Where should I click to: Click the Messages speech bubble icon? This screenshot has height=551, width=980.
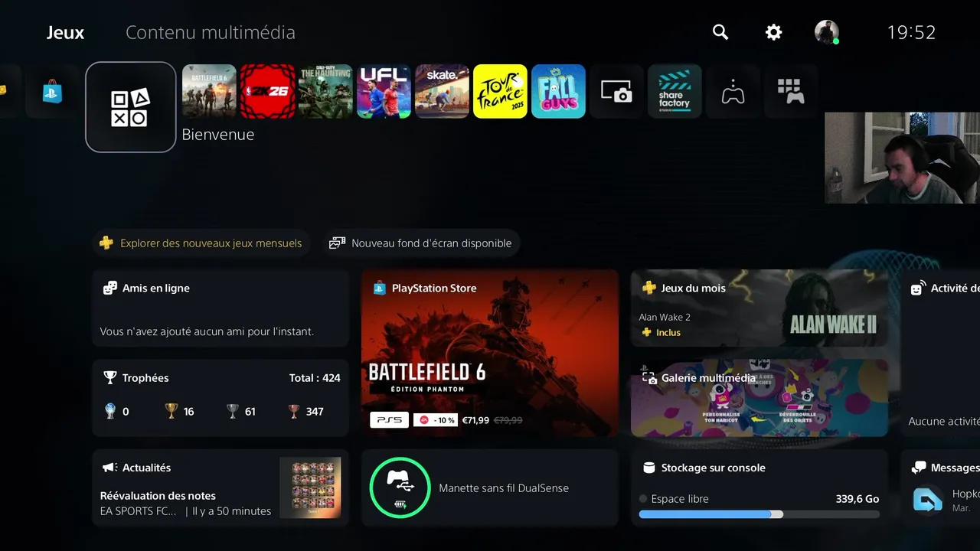(x=918, y=468)
